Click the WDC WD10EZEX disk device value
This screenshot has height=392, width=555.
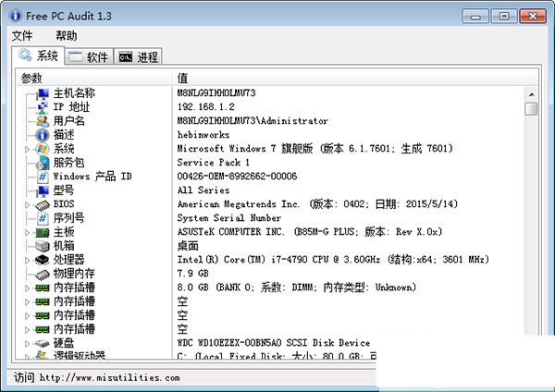(x=274, y=343)
